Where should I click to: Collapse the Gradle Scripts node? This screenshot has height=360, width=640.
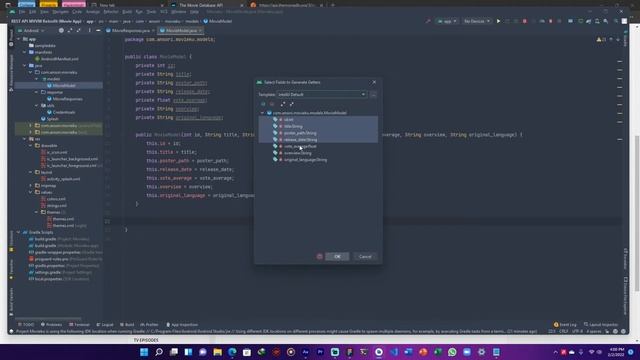pos(18,232)
